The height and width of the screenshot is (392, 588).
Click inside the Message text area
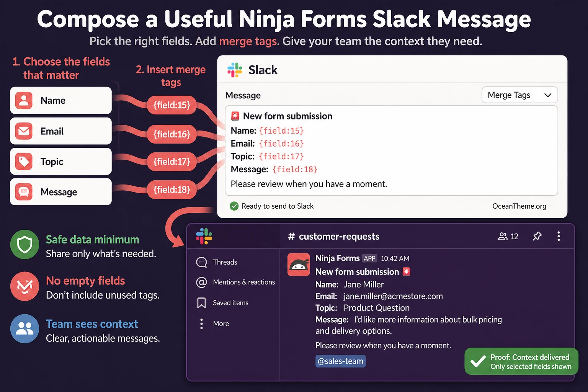point(391,150)
